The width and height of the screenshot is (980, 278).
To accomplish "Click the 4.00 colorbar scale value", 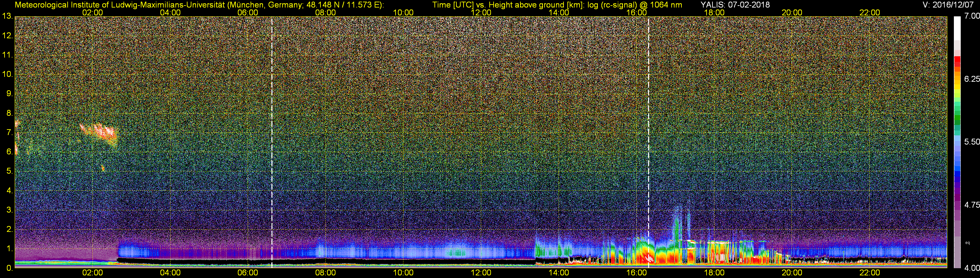I will click(972, 268).
